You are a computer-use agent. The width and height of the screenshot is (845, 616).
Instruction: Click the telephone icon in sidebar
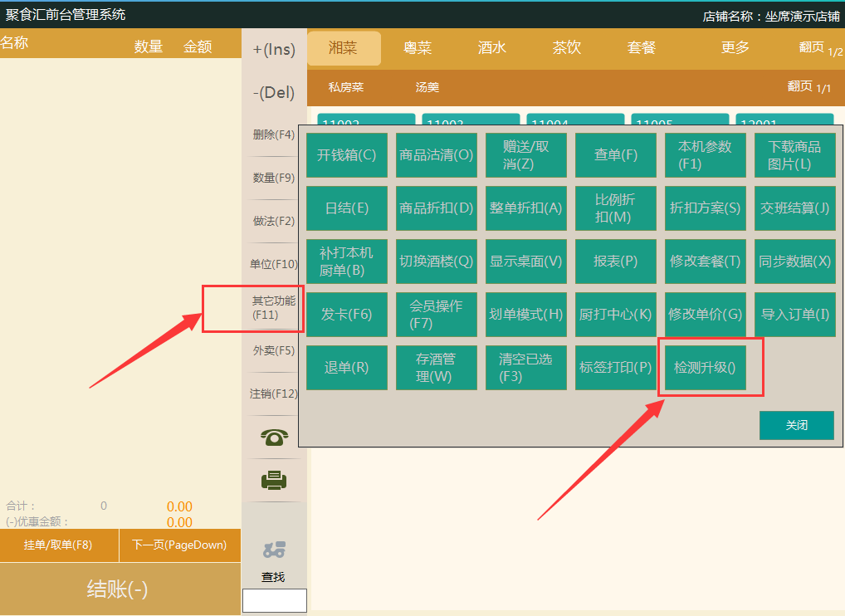coord(274,438)
